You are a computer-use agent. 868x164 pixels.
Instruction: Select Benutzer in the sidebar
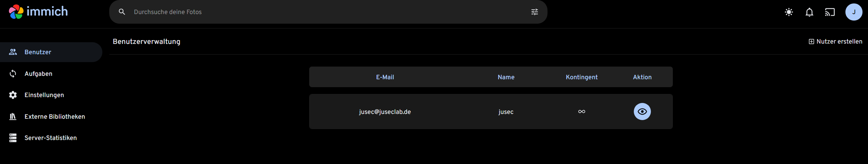[x=51, y=52]
